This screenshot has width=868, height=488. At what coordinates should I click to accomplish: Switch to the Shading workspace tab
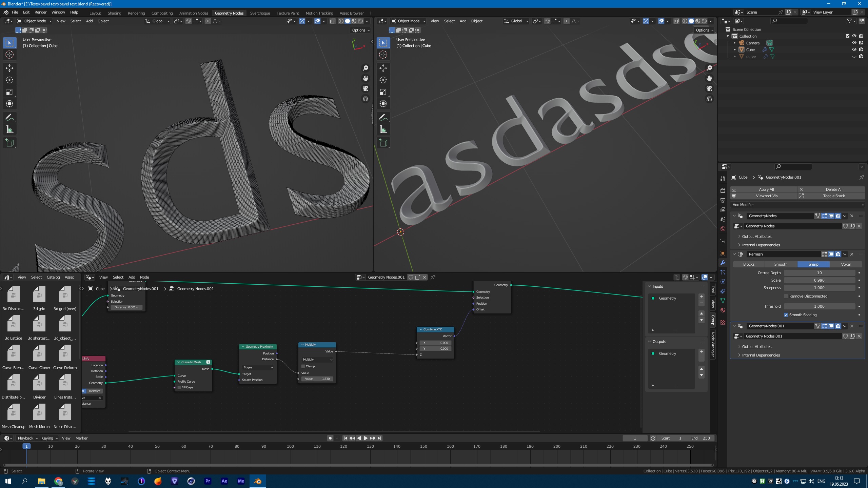[114, 13]
